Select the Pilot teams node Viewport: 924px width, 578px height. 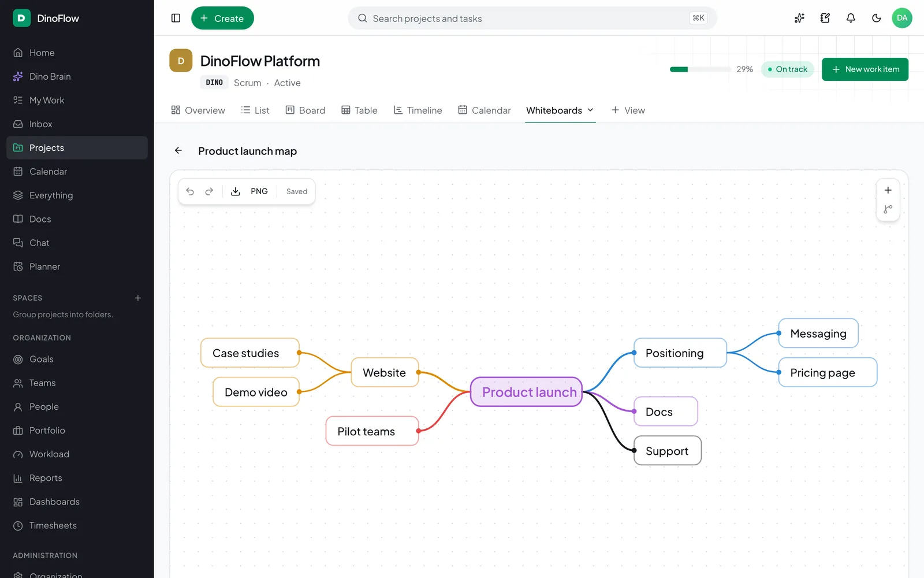tap(372, 431)
